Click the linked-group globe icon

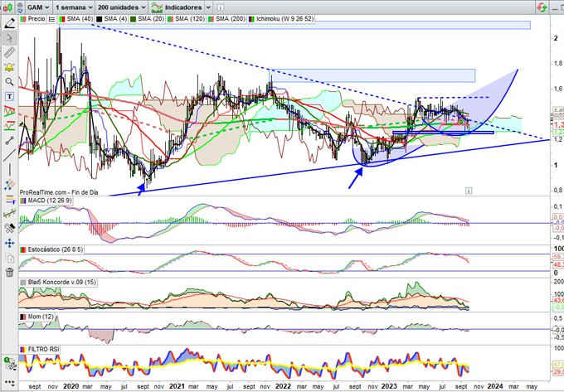click(x=20, y=7)
